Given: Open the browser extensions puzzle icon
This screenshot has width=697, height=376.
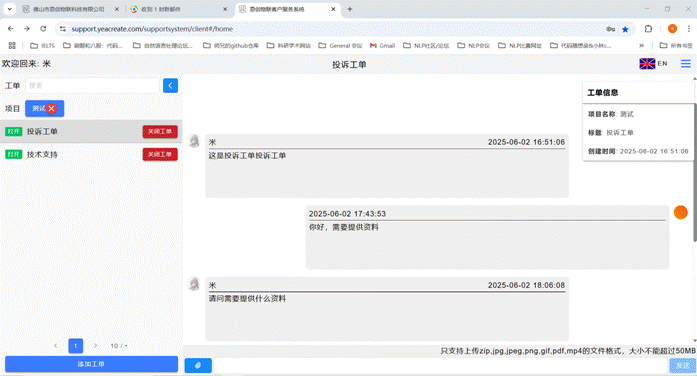Looking at the screenshot, I should pos(648,29).
